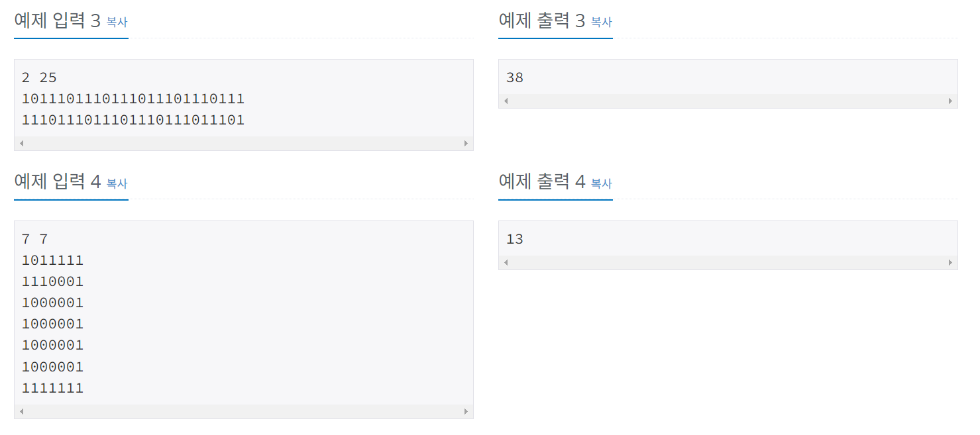Select the output value 38 in 예제 출력 3
This screenshot has height=435, width=980.
514,77
